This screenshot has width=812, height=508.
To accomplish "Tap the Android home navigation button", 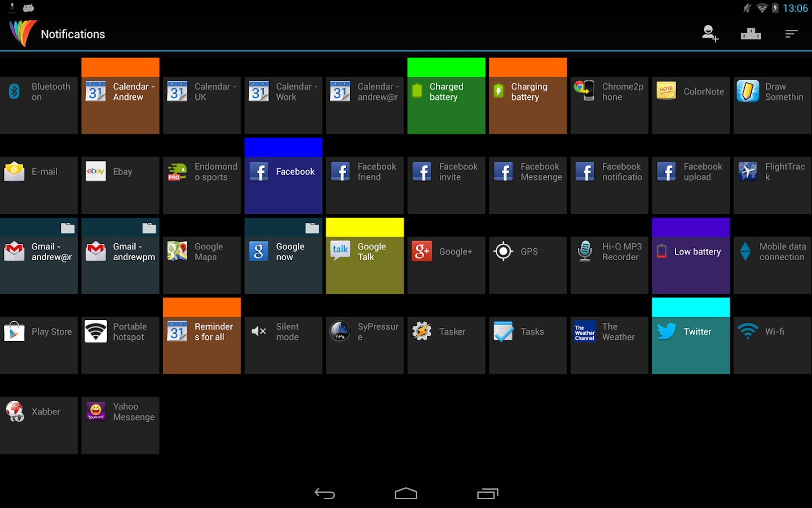I will 406,493.
